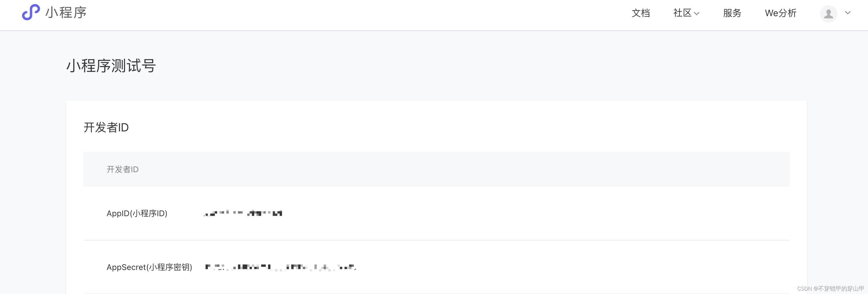Click the Mini Program logo icon
The height and width of the screenshot is (294, 868).
(30, 13)
